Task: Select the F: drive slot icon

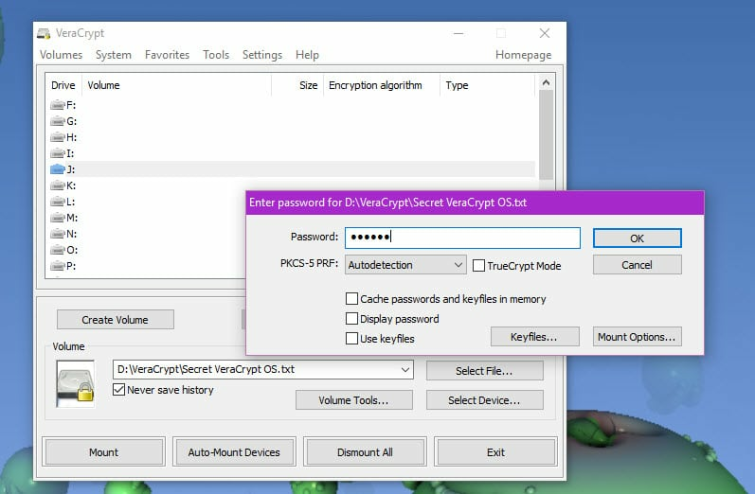Action: [x=57, y=105]
